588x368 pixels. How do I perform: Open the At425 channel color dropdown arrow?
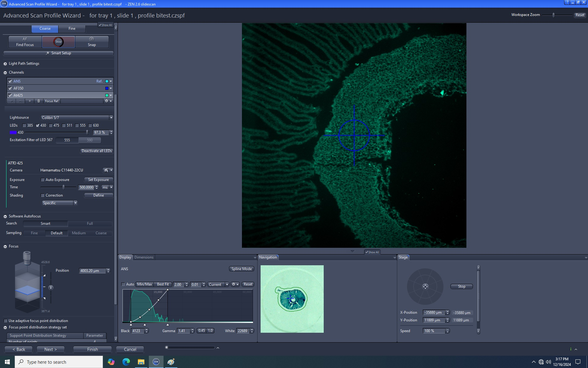click(111, 95)
